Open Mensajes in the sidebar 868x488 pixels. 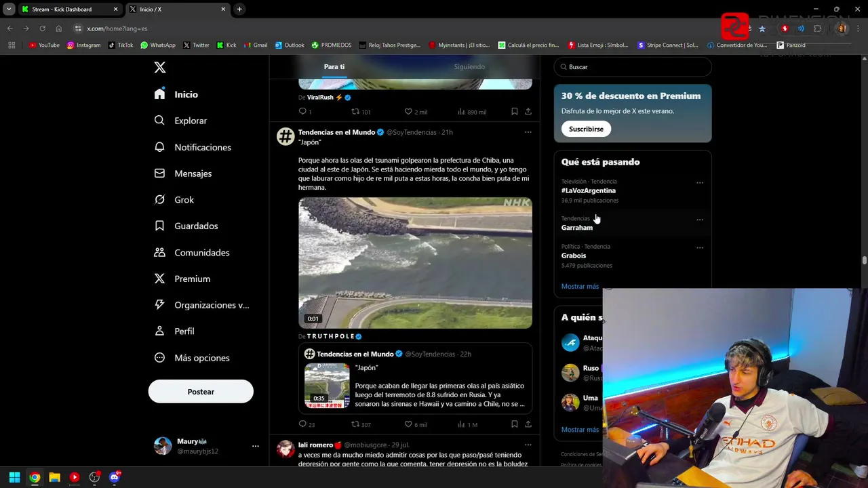pyautogui.click(x=183, y=174)
